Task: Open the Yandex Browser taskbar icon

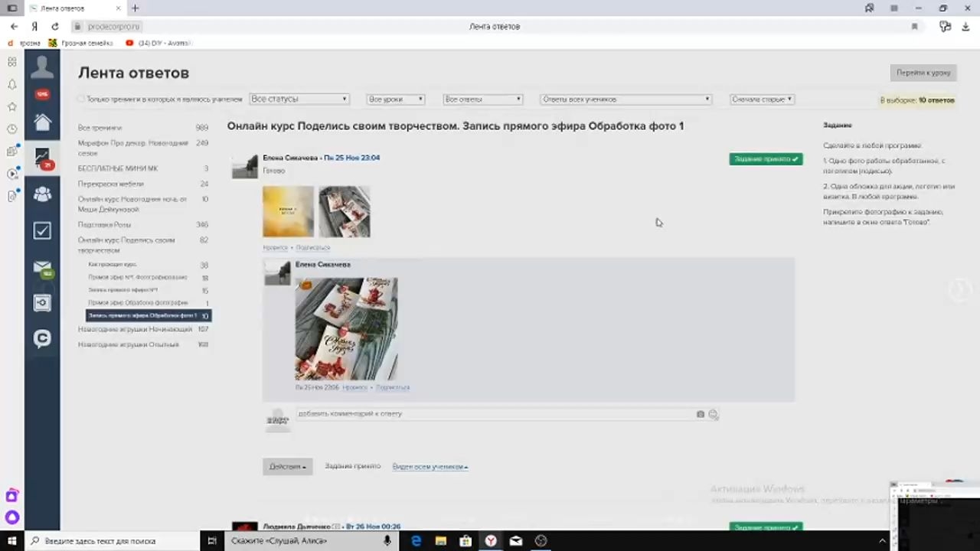Action: coord(491,541)
